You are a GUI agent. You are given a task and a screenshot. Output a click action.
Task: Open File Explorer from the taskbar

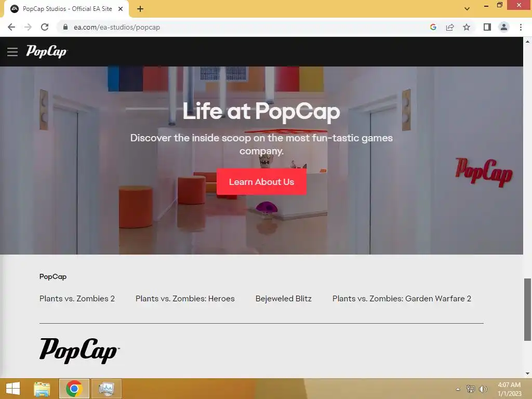(x=42, y=389)
